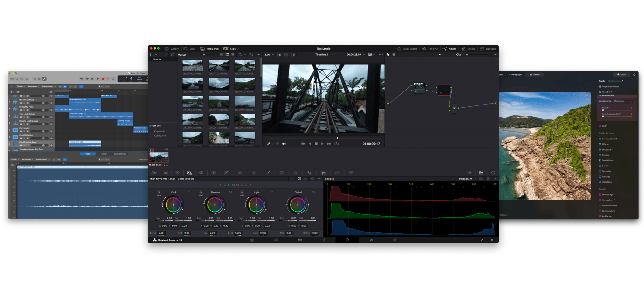The height and width of the screenshot is (291, 644).
Task: Adjust the Shadow color wheel
Action: point(215,205)
